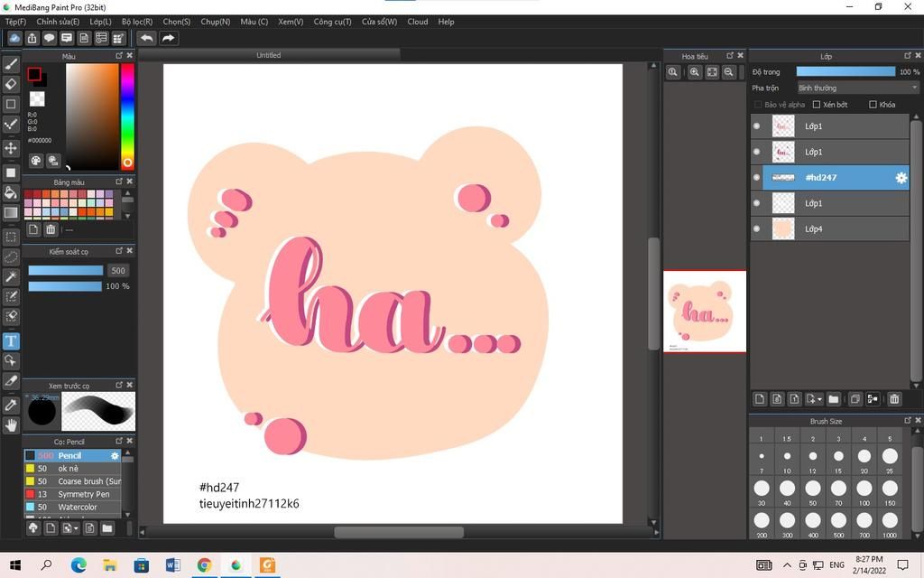Image resolution: width=924 pixels, height=578 pixels.
Task: Delete the selected layer with trash icon
Action: 894,399
